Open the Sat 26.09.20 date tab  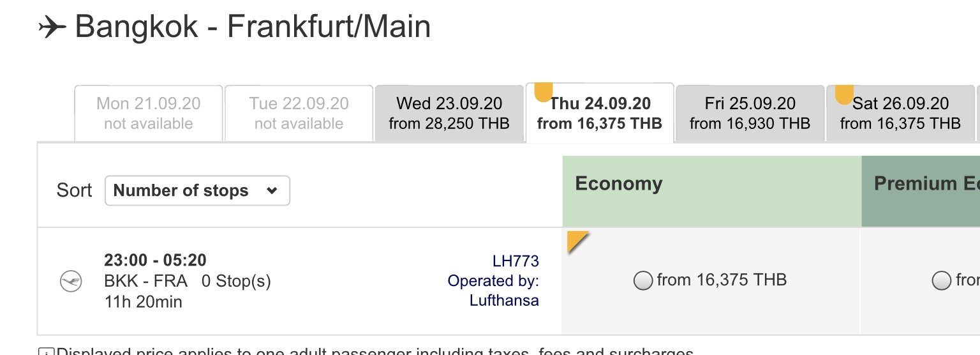900,113
